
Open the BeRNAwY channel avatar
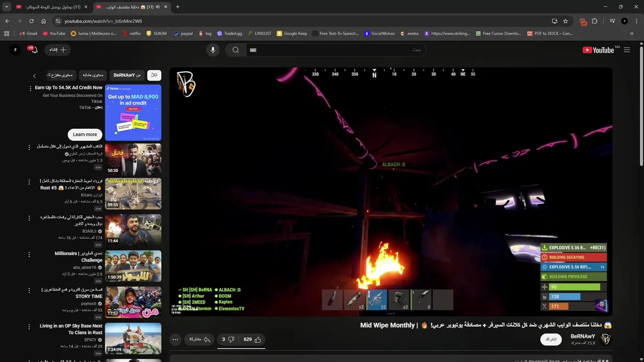606,339
